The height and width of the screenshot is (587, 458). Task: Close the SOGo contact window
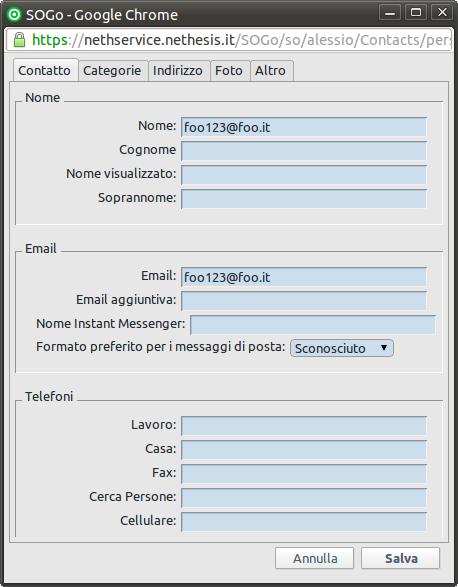pos(442,13)
